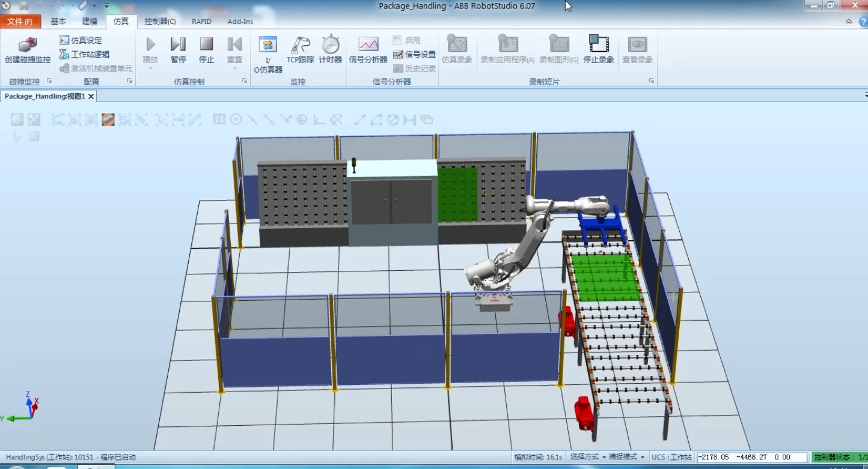Image resolution: width=868 pixels, height=469 pixels.
Task: Click the coordinates field showing -2178.05
Action: click(752, 457)
